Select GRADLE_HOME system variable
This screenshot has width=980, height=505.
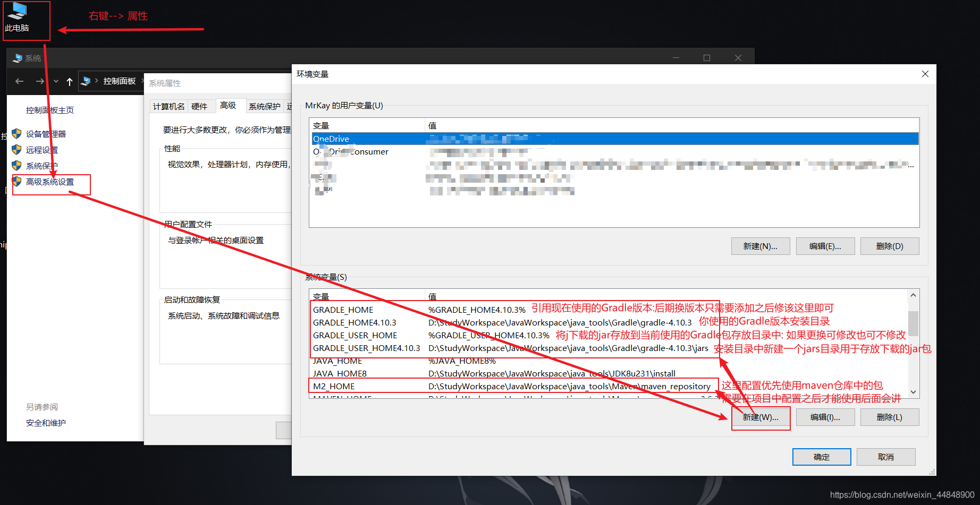[609, 310]
